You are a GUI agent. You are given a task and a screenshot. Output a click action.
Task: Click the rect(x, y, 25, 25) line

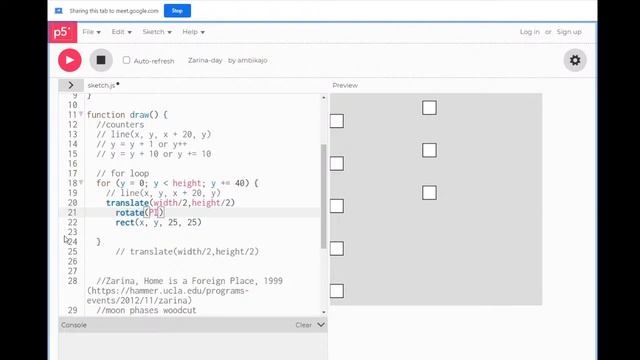pos(158,222)
